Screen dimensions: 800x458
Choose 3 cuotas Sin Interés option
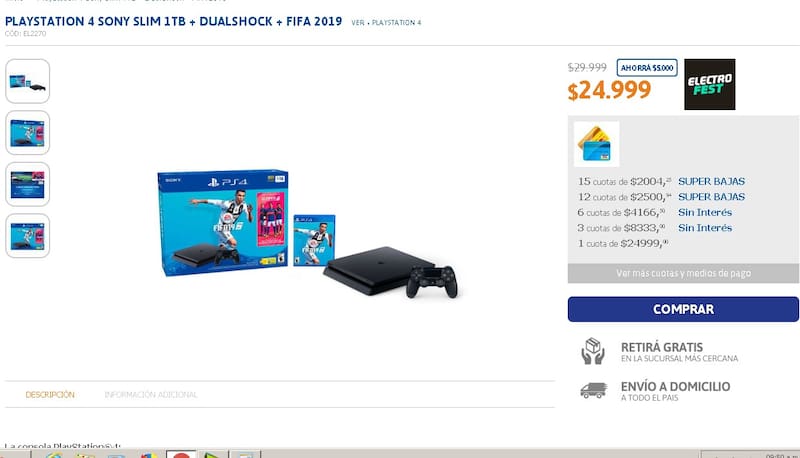[655, 228]
